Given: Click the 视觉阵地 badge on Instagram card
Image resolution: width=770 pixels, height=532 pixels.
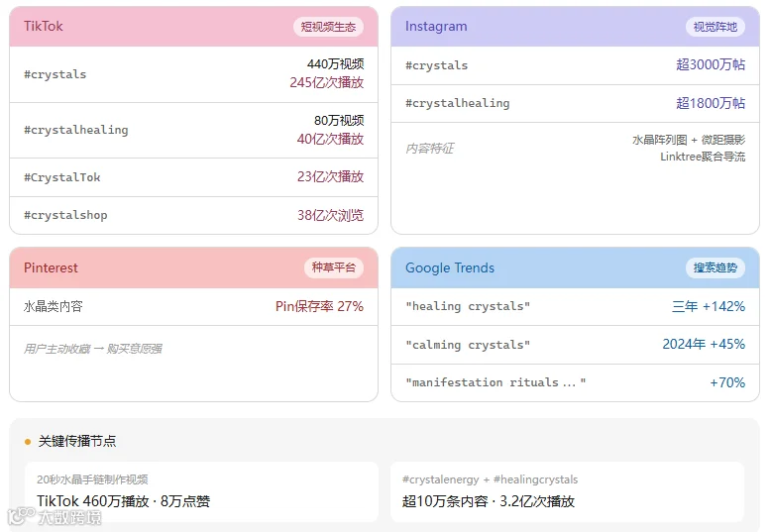Looking at the screenshot, I should tap(715, 27).
